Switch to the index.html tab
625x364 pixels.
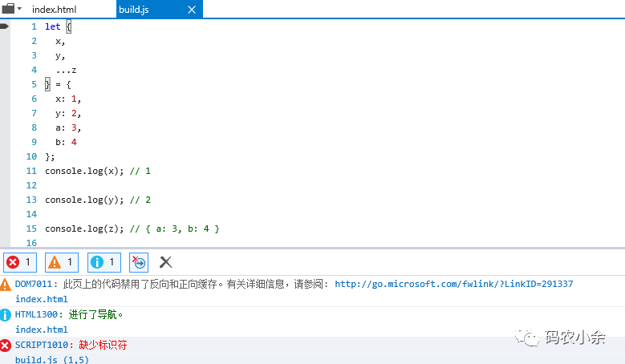point(54,10)
